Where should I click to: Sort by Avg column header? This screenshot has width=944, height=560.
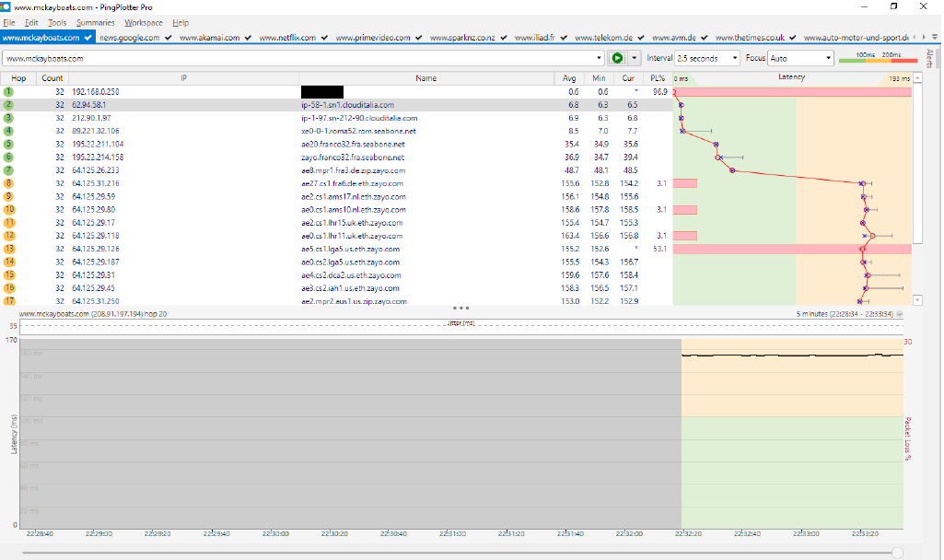tap(569, 78)
